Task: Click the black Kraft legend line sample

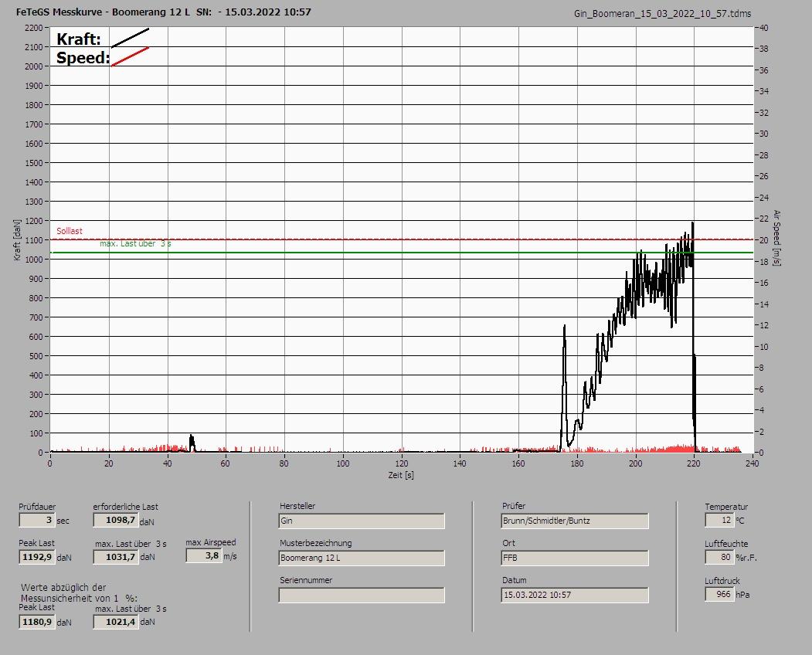Action: [130, 38]
